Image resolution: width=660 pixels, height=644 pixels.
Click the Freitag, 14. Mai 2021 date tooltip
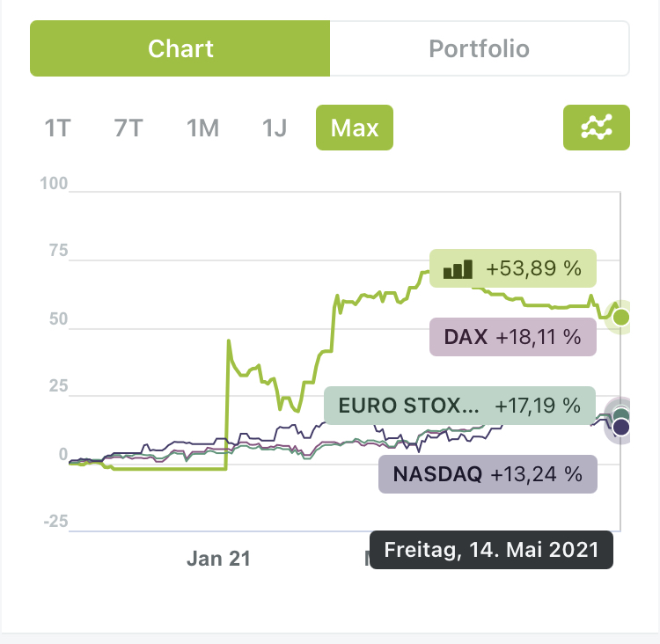[490, 550]
